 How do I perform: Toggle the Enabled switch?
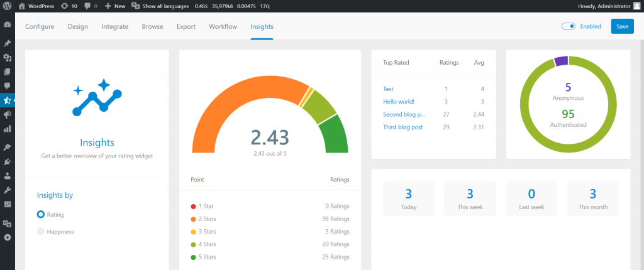569,26
